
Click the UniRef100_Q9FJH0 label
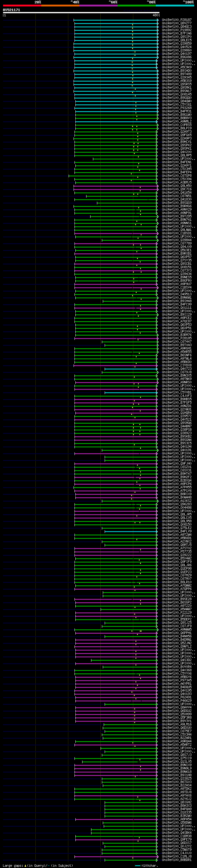tap(177, 464)
